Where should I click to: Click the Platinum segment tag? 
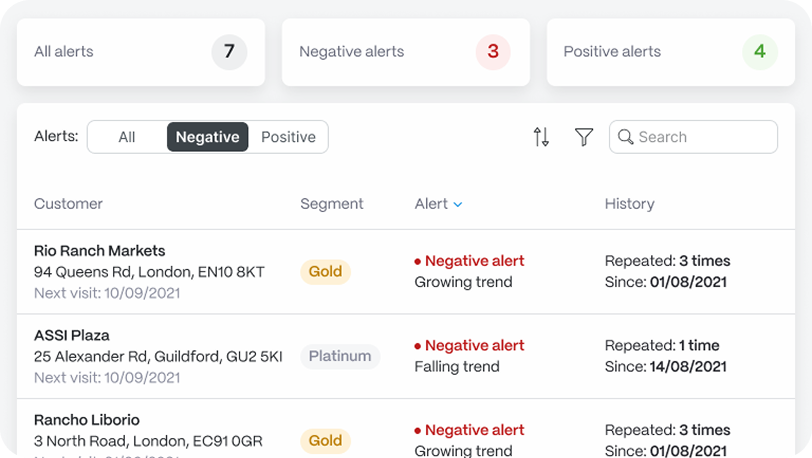(340, 356)
